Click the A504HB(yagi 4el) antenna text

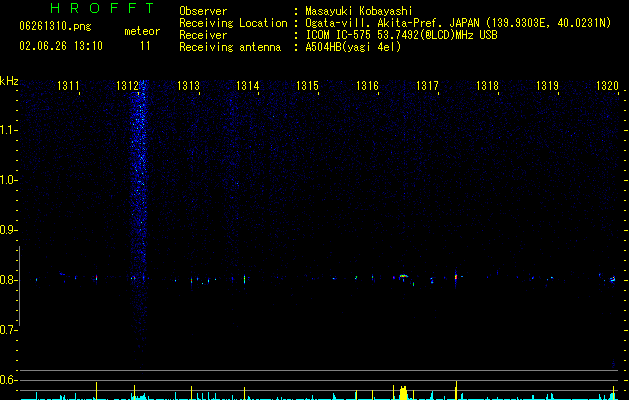(x=353, y=47)
